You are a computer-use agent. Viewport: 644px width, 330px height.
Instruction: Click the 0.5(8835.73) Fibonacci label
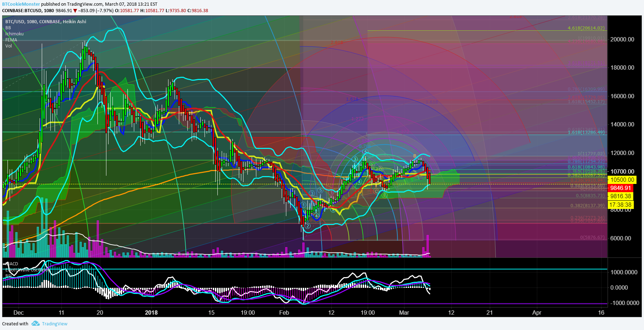pos(590,196)
